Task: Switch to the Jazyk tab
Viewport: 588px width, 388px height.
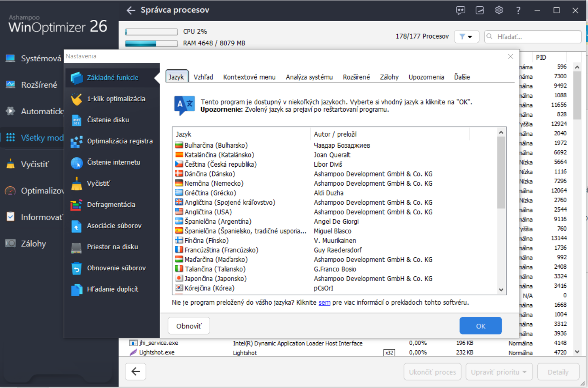Action: pos(176,77)
